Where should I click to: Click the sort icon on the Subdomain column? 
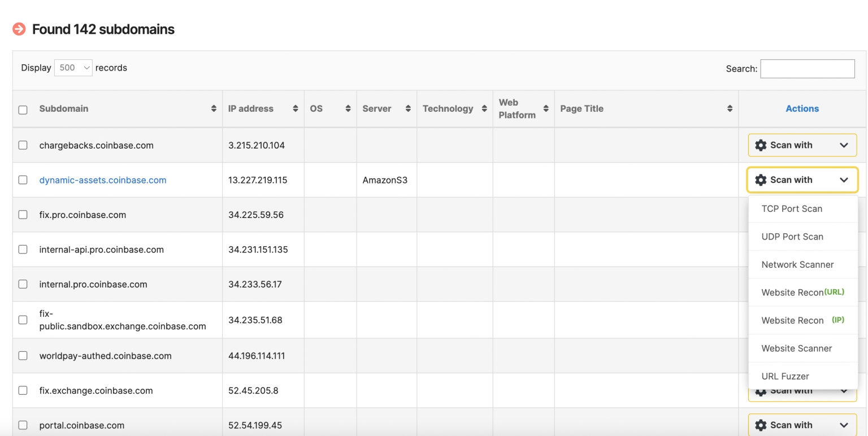214,108
